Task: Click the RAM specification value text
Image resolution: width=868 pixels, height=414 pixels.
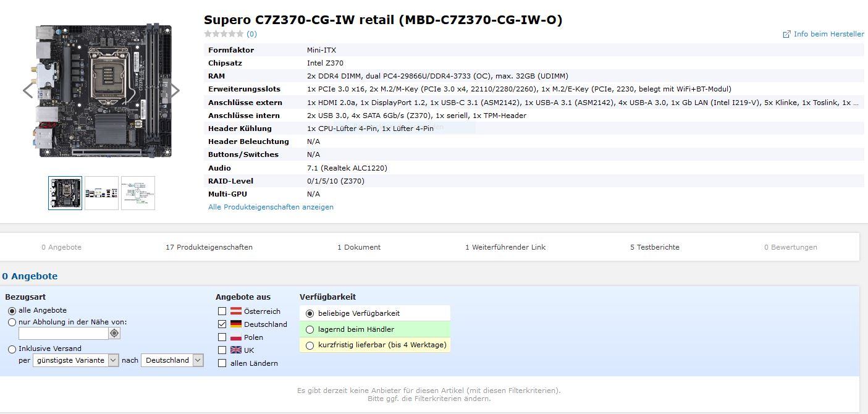Action: tap(437, 76)
